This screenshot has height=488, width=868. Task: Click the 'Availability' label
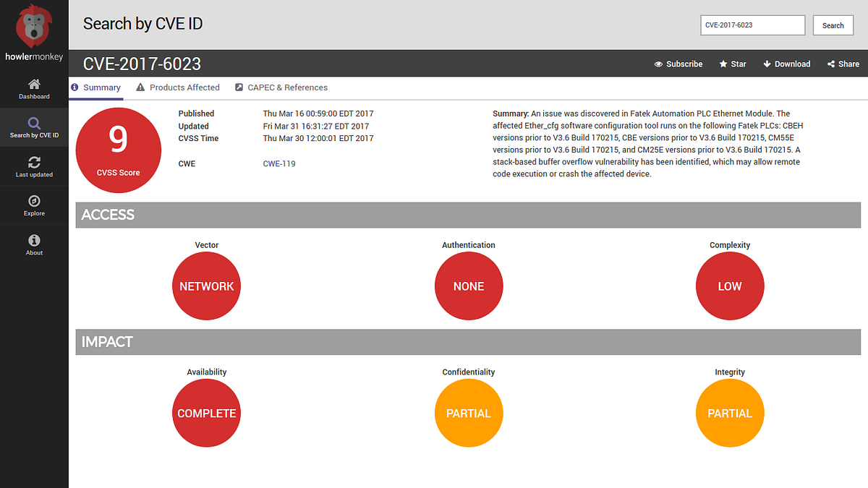click(x=207, y=372)
